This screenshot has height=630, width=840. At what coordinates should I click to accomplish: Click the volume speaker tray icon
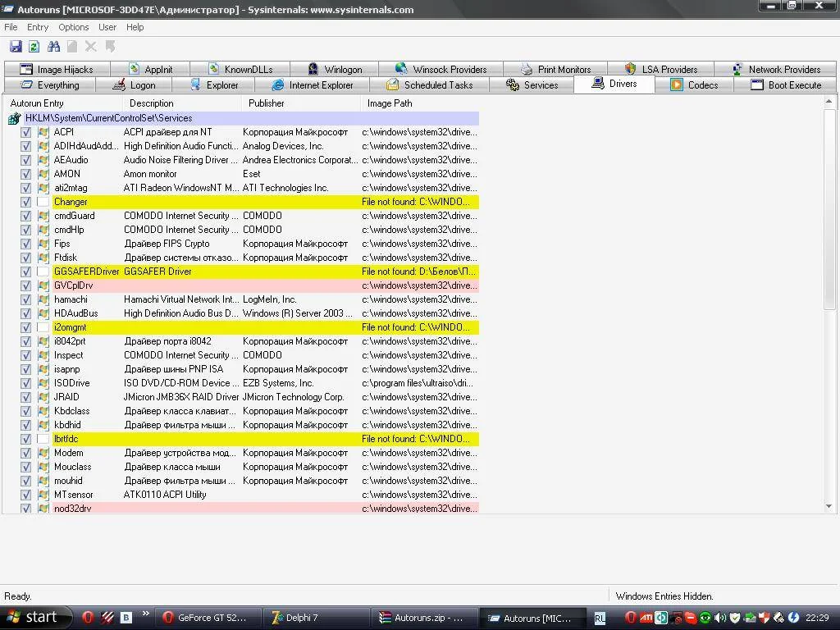click(x=720, y=618)
